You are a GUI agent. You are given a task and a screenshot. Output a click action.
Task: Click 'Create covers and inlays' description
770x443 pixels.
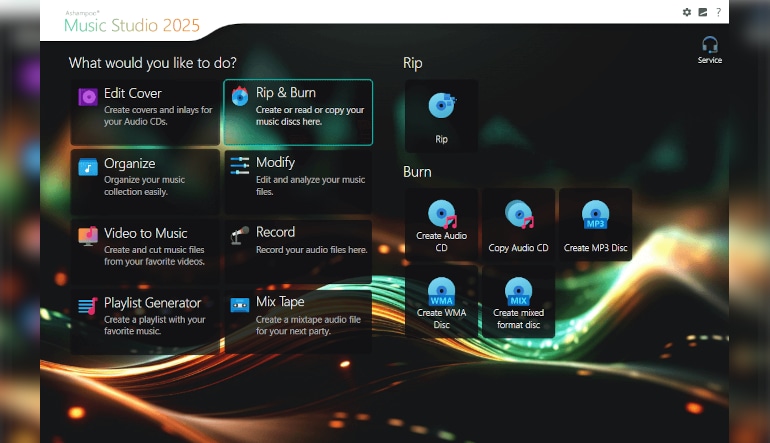click(x=158, y=116)
